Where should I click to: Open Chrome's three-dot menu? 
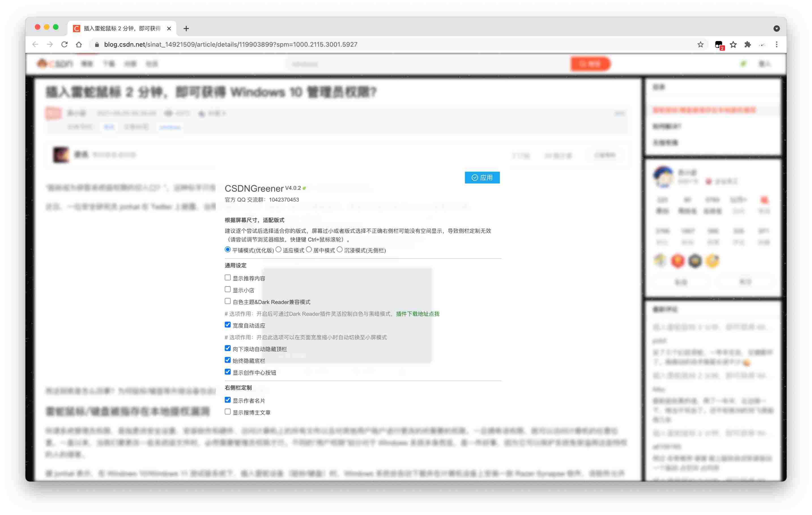(776, 44)
